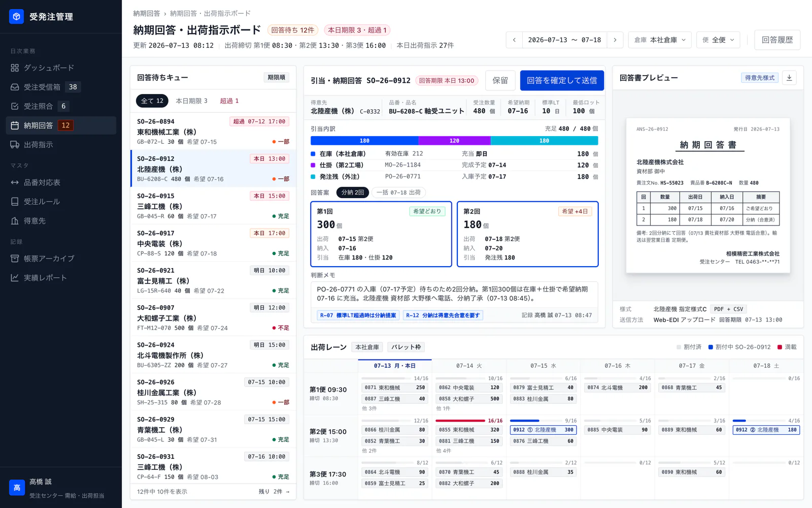Select queue item SO-26-0929 青葉機工
The width and height of the screenshot is (812, 508).
tap(213, 429)
